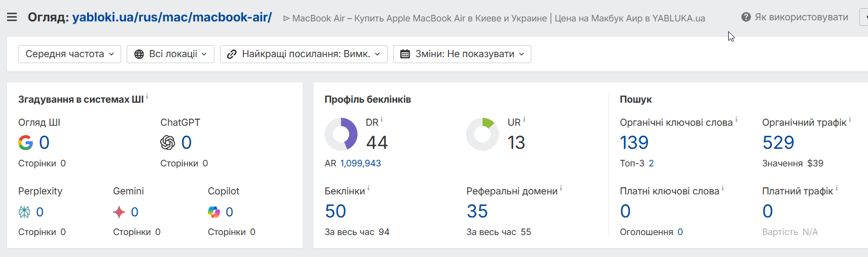Open Найкращі посилання: Вимк. dropdown
Viewport: 868px width, 257px height.
(x=304, y=54)
